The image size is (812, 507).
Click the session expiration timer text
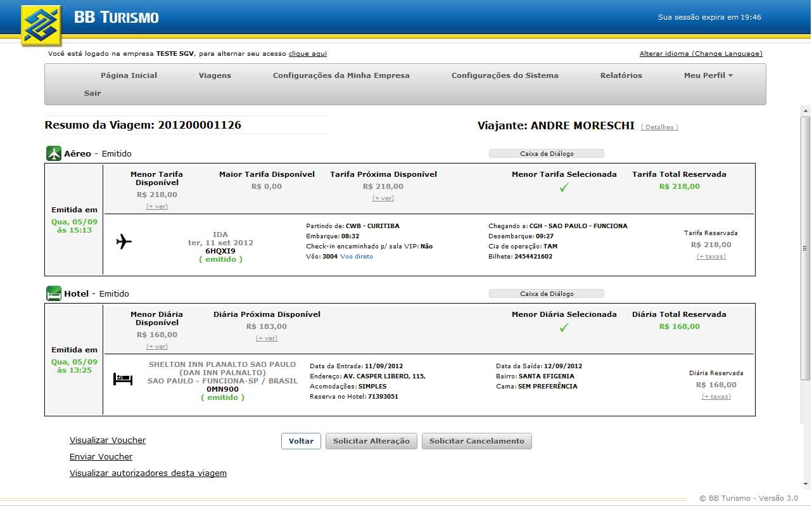pos(709,17)
